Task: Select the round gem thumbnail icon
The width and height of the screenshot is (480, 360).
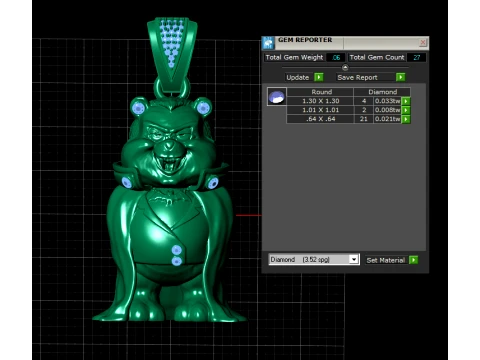Action: coord(277,97)
